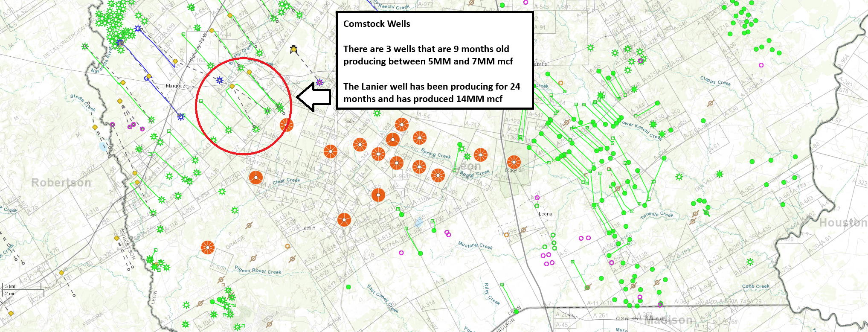Click the orange marker on the red circle's edge
Viewport: 868px width, 332px height.
point(287,125)
